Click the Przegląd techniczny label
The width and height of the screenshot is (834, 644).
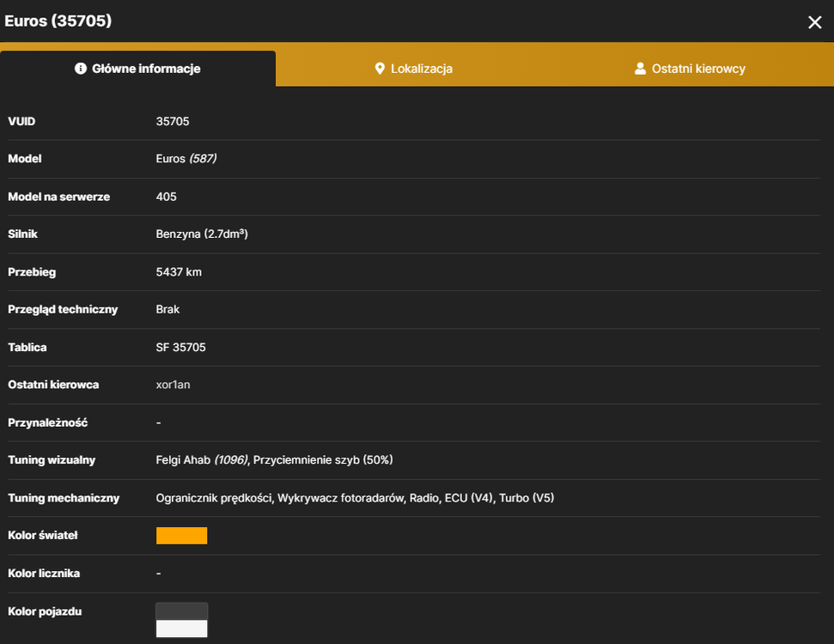click(63, 309)
